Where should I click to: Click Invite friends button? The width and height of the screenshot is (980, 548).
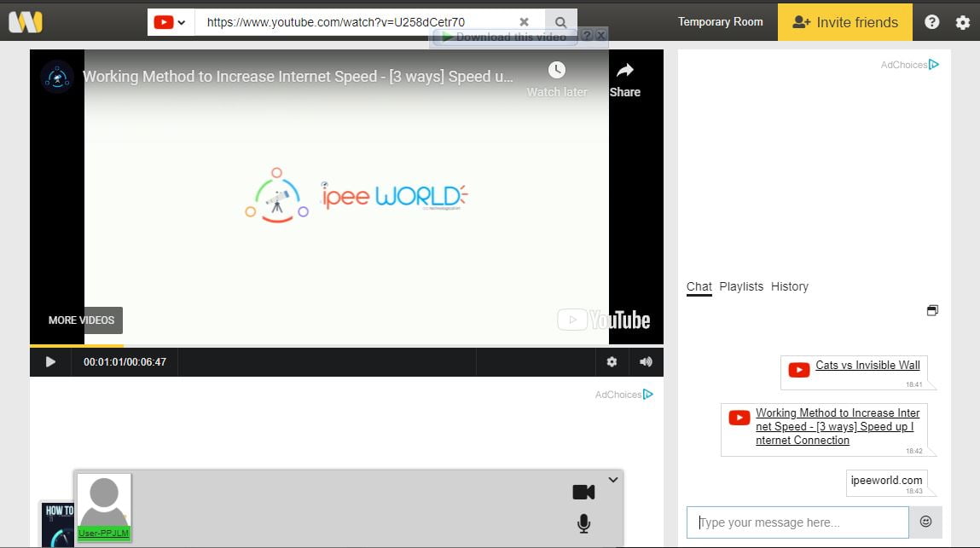tap(844, 22)
